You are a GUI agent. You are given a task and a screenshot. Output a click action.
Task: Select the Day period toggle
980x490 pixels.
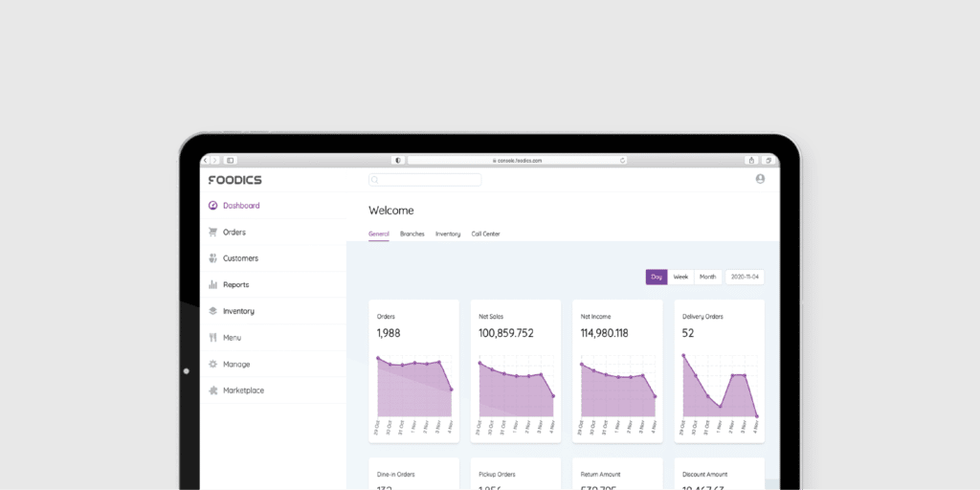[x=657, y=277]
